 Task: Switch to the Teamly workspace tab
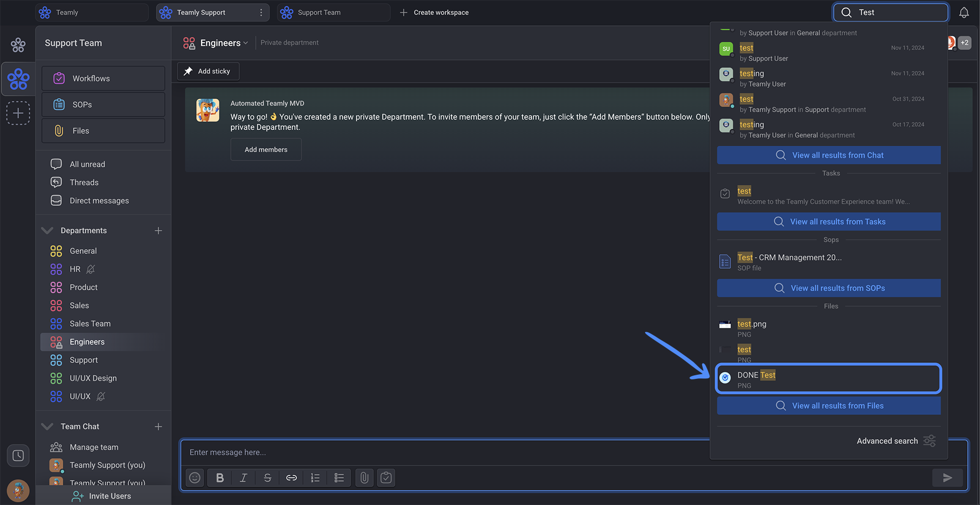(x=92, y=12)
